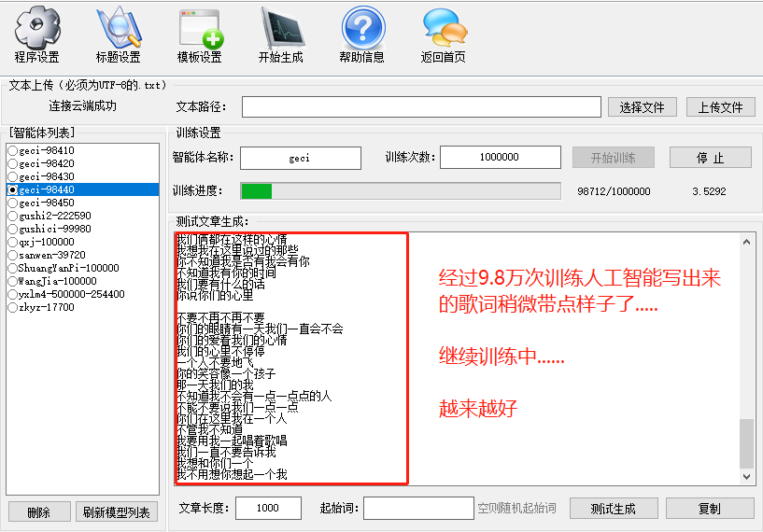Click 停止 to stop training
763x532 pixels.
pos(710,158)
